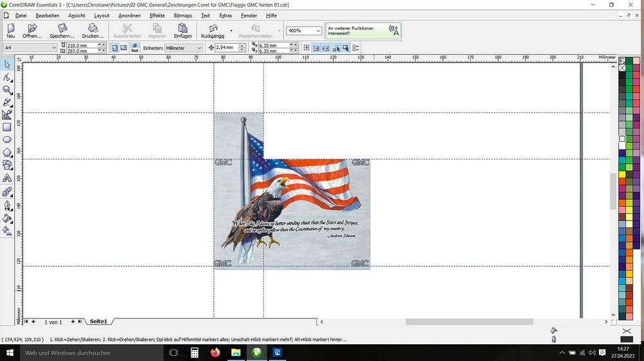Toggle snap to grid
This screenshot has height=361, width=644.
(307, 48)
